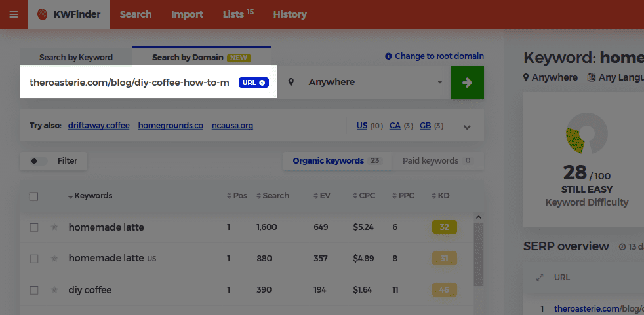The height and width of the screenshot is (315, 644).
Task: Open the Import menu item
Action: click(x=188, y=14)
